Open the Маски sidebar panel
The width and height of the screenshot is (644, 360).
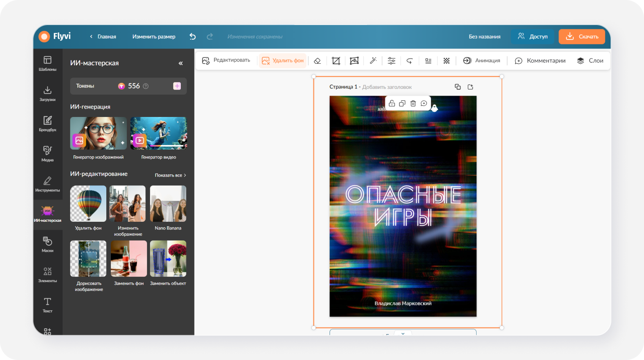coord(47,245)
